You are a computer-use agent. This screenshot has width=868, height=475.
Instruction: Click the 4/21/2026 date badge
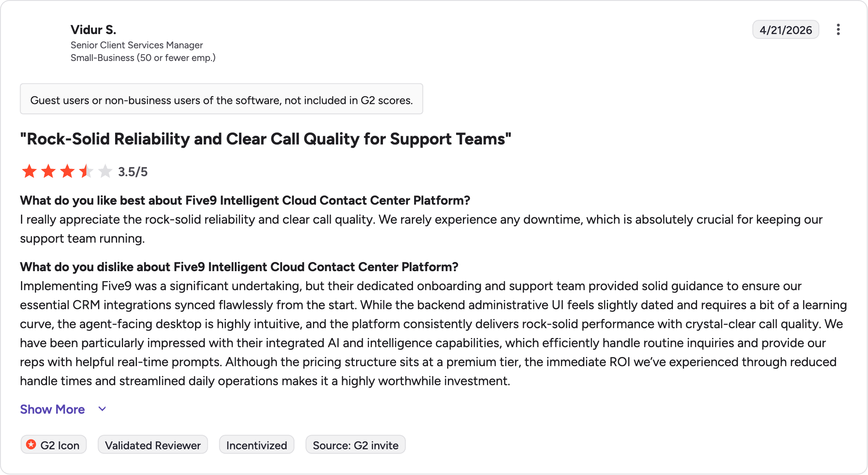[786, 30]
